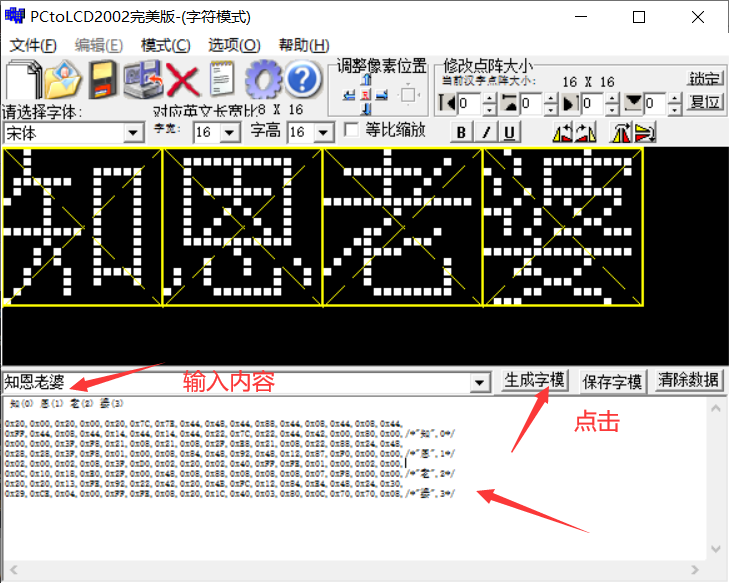The height and width of the screenshot is (583, 729).
Task: Click the 婆 glyph in the dot-matrix preview
Action: pos(563,227)
